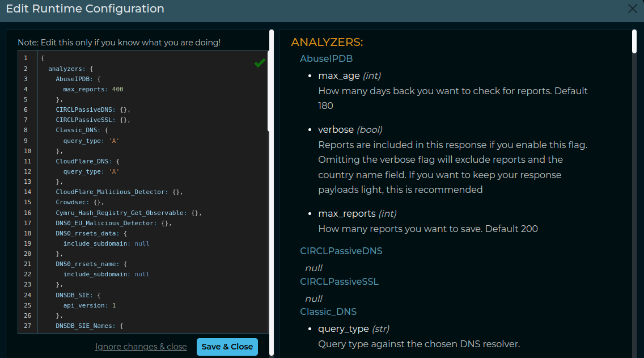644x358 pixels.
Task: Click the Classic_DNS docs heading
Action: click(x=328, y=311)
